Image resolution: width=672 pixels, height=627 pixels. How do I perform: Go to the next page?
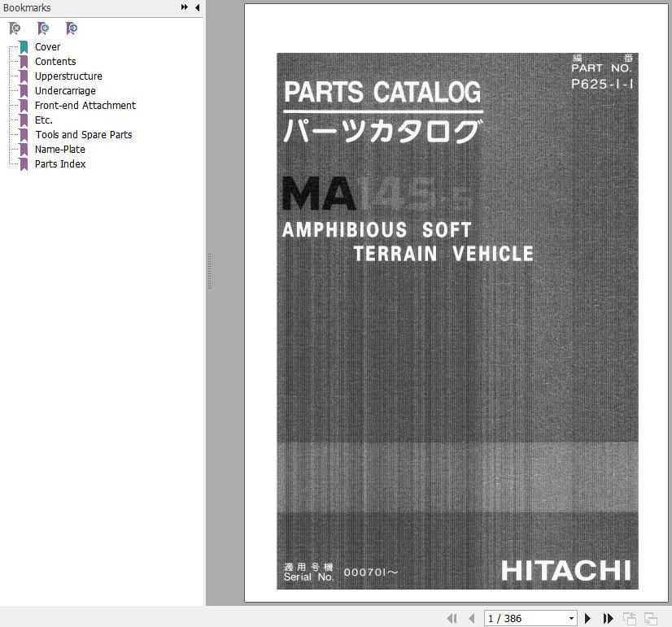[587, 618]
